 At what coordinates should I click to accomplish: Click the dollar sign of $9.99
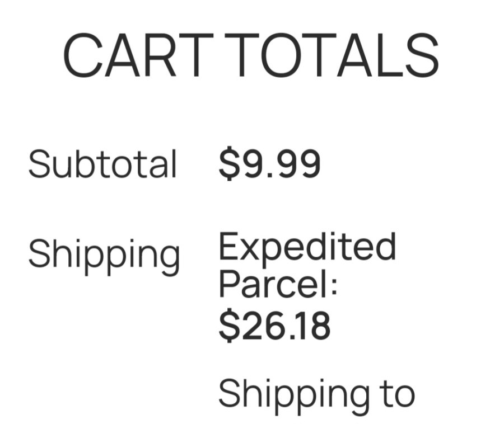[228, 164]
